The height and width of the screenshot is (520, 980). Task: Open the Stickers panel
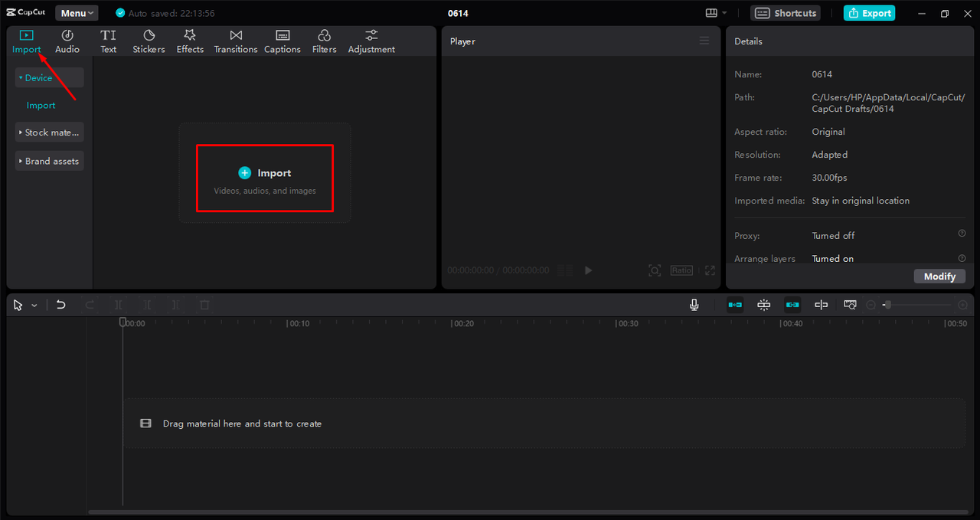pos(149,41)
